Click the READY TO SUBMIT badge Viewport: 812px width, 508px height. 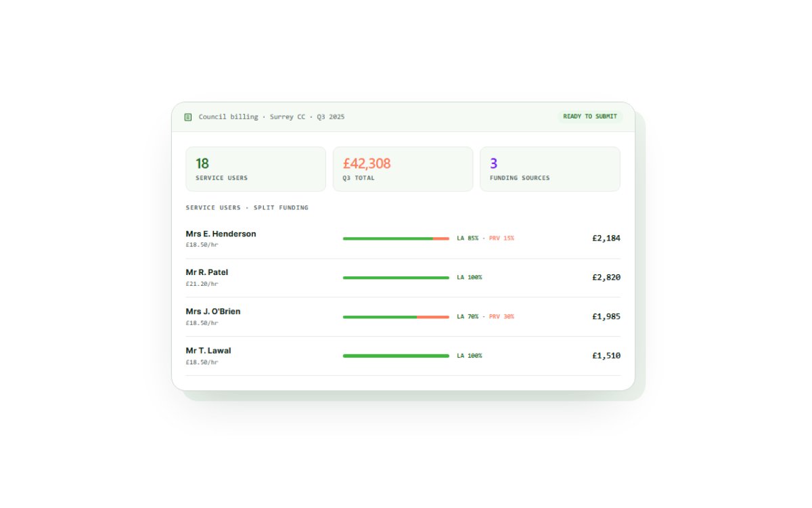point(590,117)
